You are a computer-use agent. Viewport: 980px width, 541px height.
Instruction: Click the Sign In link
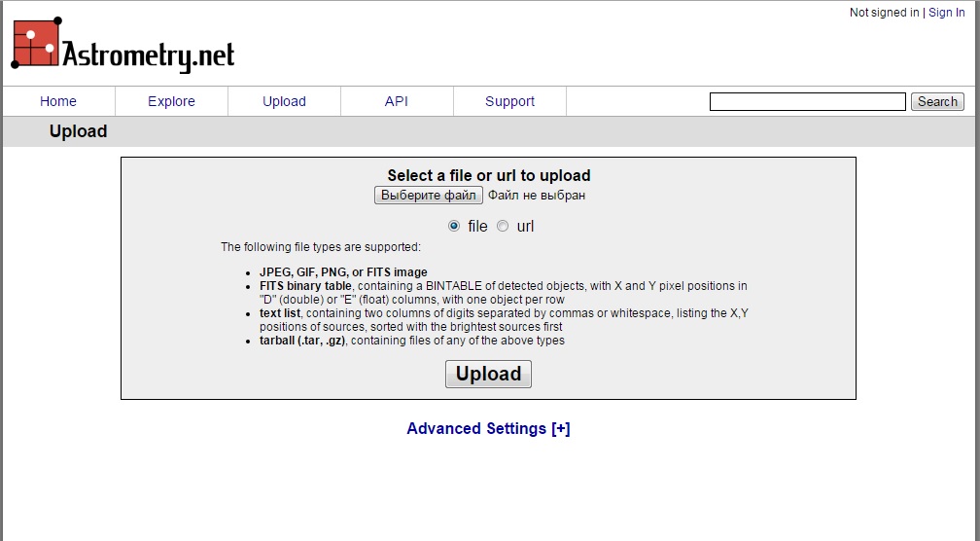[947, 13]
